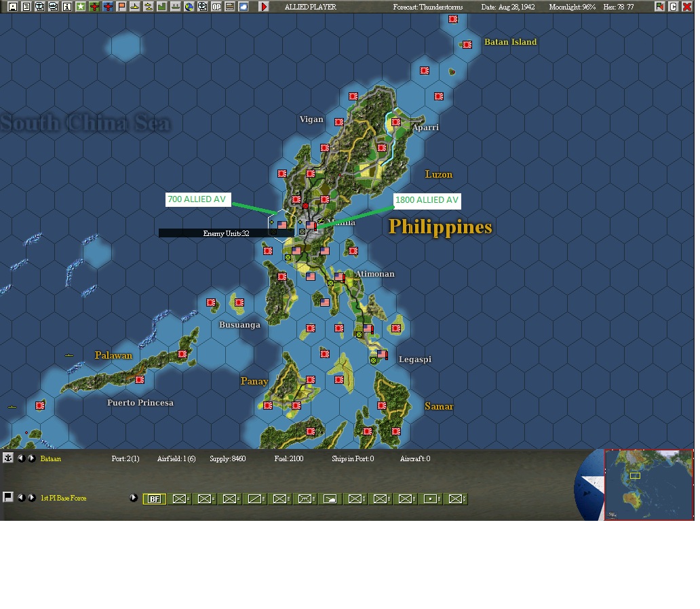
Task: Go to previous base using Bataan left arrow
Action: (x=21, y=458)
